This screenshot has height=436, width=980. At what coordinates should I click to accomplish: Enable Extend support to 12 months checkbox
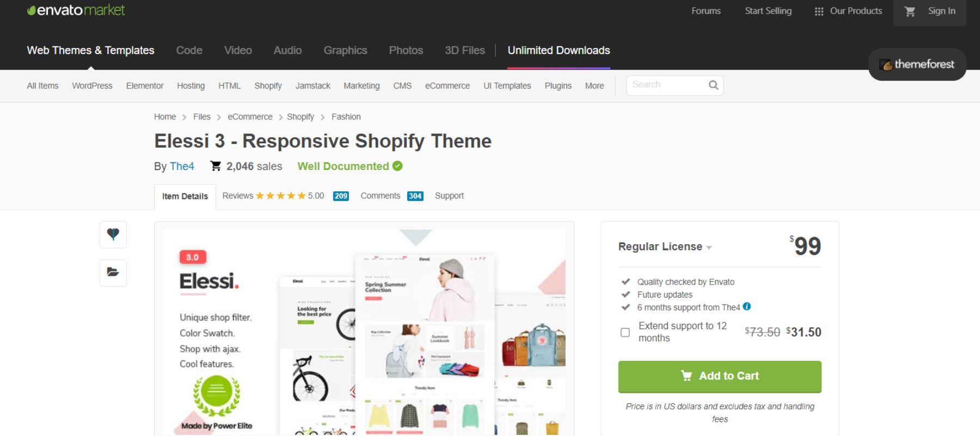625,332
